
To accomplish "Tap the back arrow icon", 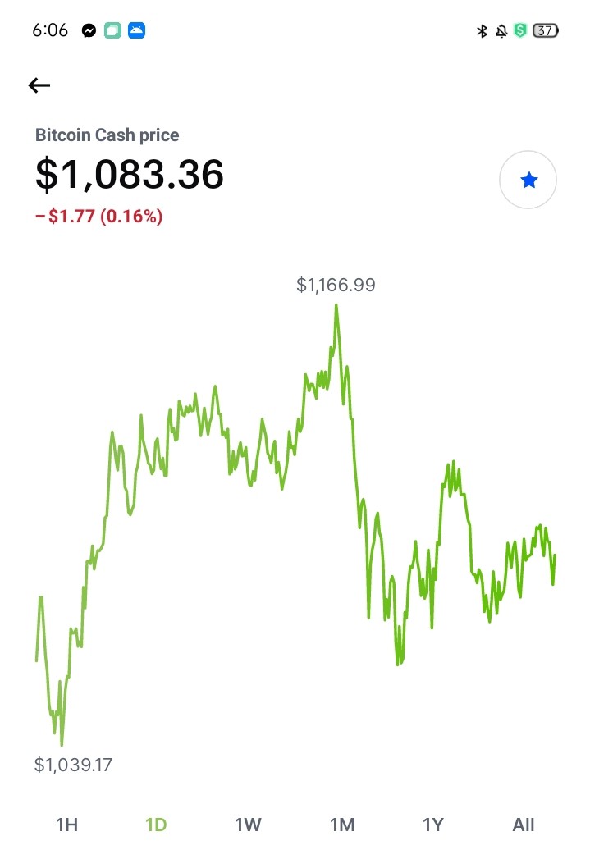I will 39,85.
